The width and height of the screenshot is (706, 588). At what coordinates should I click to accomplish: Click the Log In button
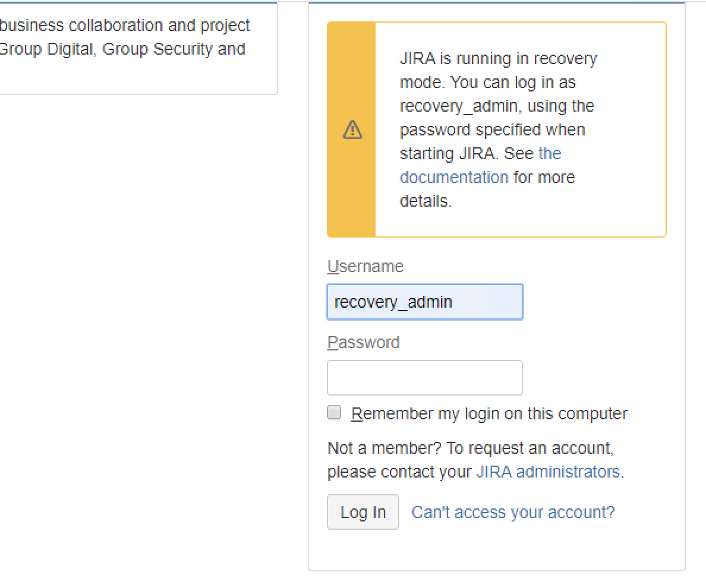pos(363,512)
